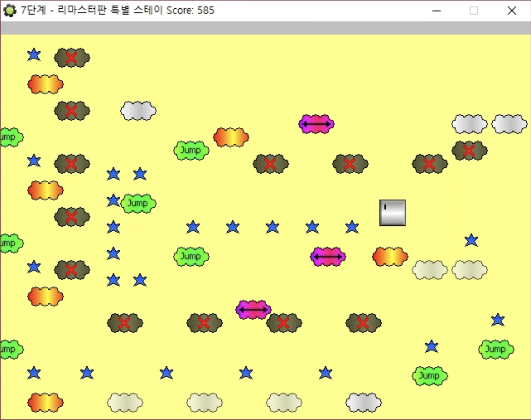Click the silver square player block
The height and width of the screenshot is (420, 531).
point(393,213)
